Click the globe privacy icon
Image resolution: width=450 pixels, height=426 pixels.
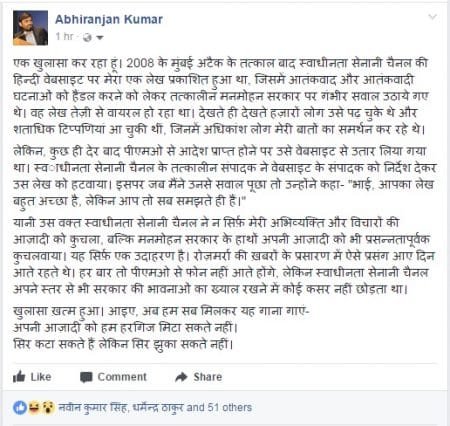pyautogui.click(x=87, y=37)
